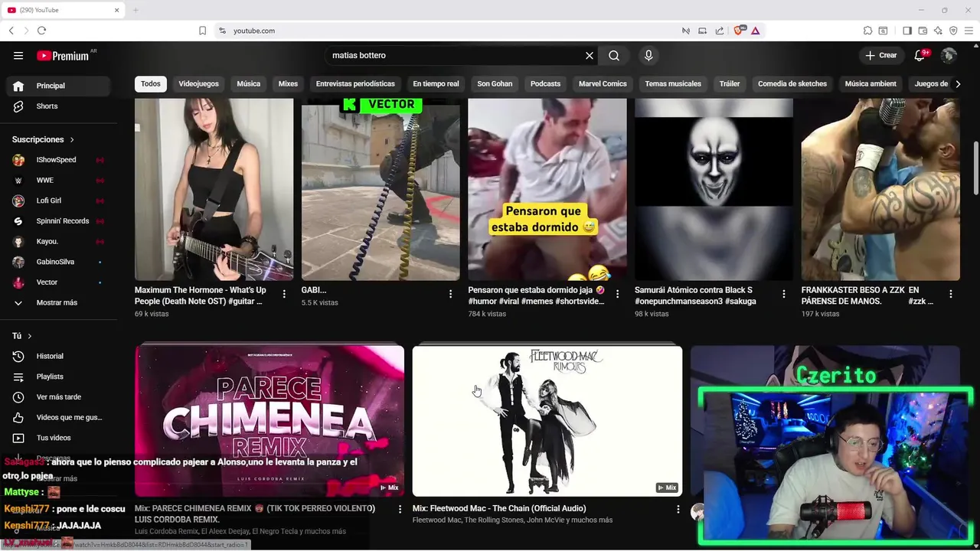Play the PARECE CHIMENEA REMIX mix
This screenshot has width=980, height=551.
click(x=269, y=421)
